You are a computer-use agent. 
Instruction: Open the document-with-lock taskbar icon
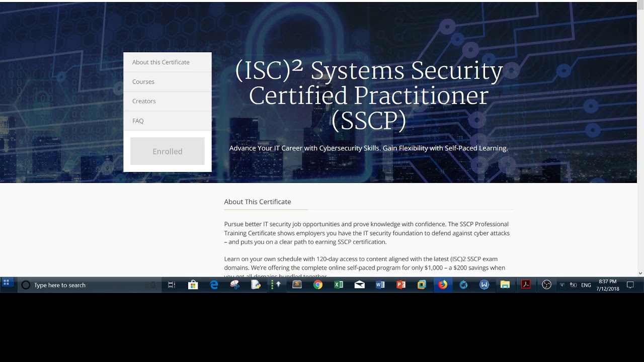pos(256,285)
